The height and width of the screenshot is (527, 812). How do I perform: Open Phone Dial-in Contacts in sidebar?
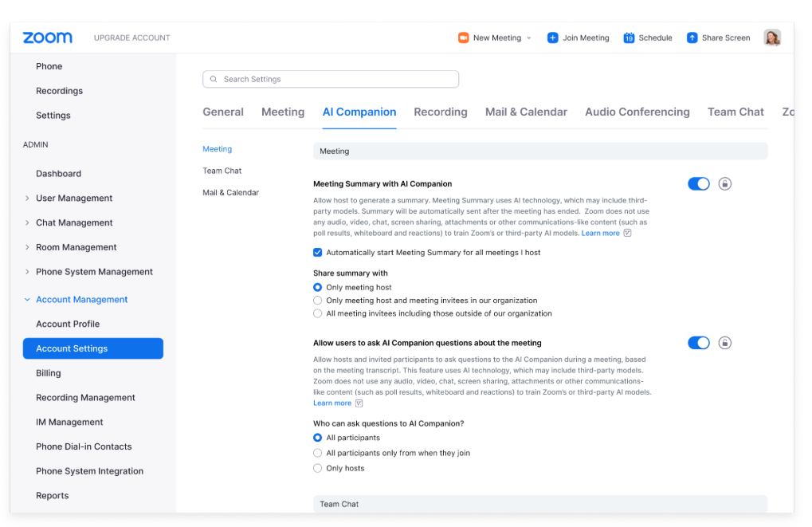(84, 446)
